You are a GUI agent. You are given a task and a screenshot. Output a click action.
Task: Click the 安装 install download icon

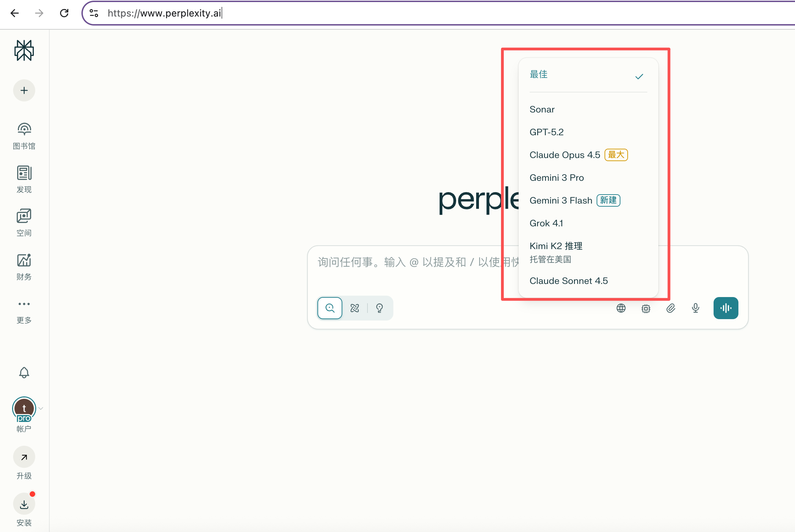pos(24,504)
